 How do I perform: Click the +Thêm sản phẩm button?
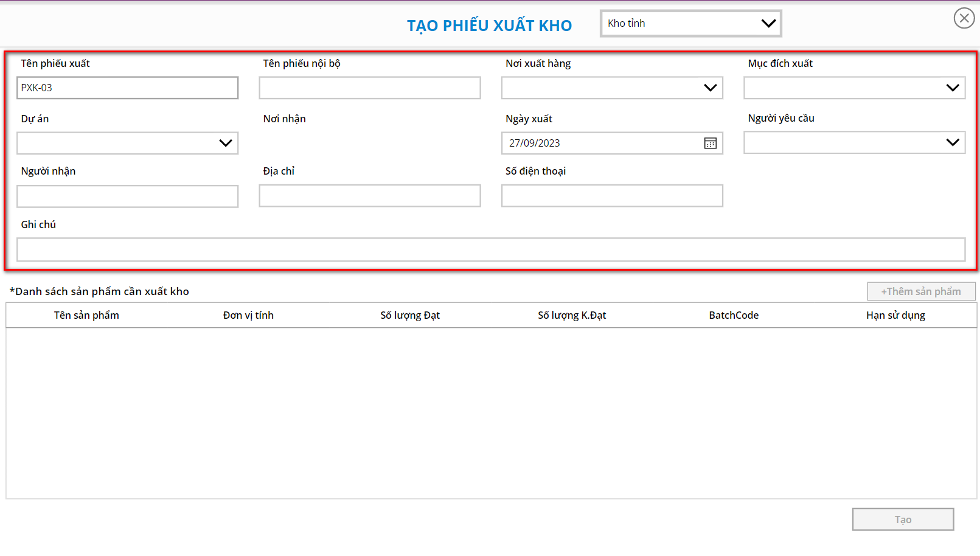point(921,291)
